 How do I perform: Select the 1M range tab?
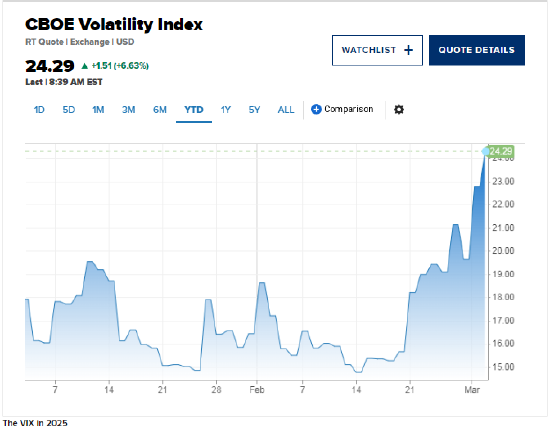click(x=98, y=110)
